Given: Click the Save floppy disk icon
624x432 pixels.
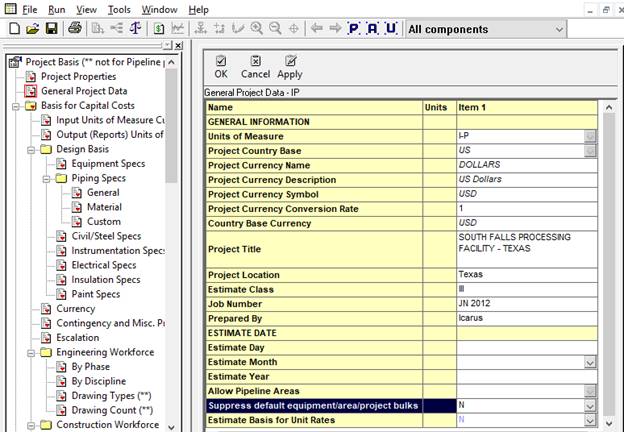Looking at the screenshot, I should tap(52, 29).
